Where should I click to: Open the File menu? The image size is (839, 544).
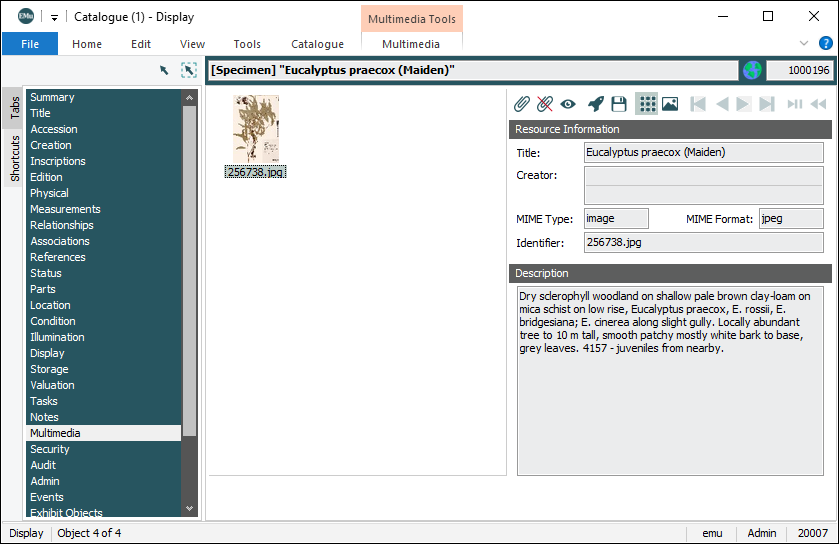click(30, 44)
